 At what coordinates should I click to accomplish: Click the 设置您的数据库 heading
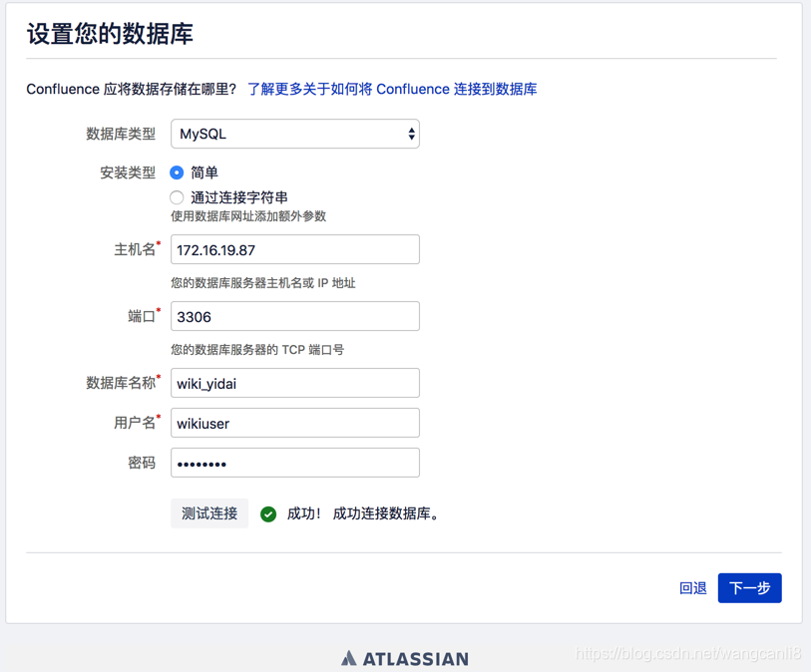tap(110, 34)
